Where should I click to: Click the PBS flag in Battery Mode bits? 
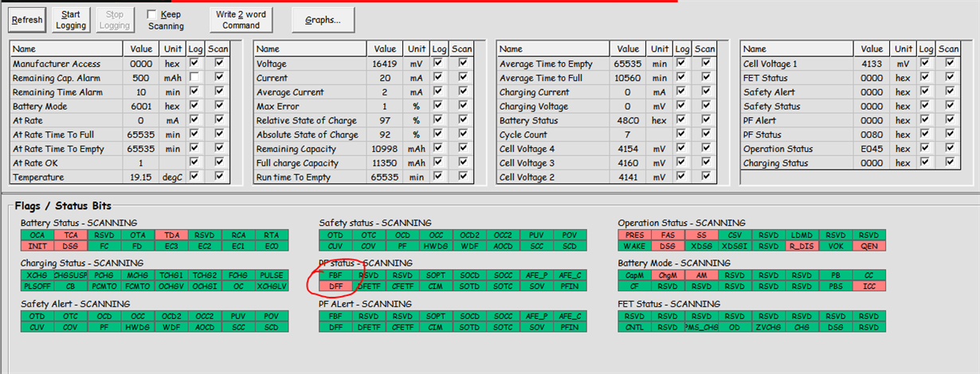(x=835, y=285)
